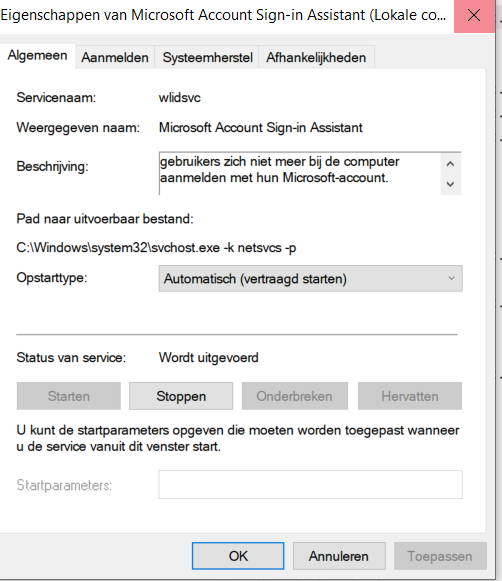Confirm with the OK button
Image resolution: width=502 pixels, height=581 pixels.
pyautogui.click(x=238, y=556)
